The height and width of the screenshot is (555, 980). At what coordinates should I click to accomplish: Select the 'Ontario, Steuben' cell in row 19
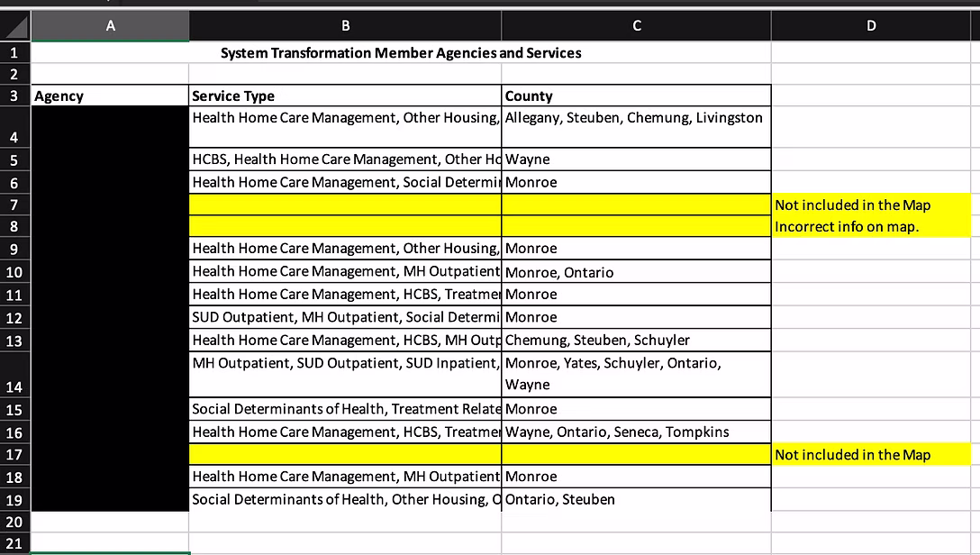click(637, 499)
